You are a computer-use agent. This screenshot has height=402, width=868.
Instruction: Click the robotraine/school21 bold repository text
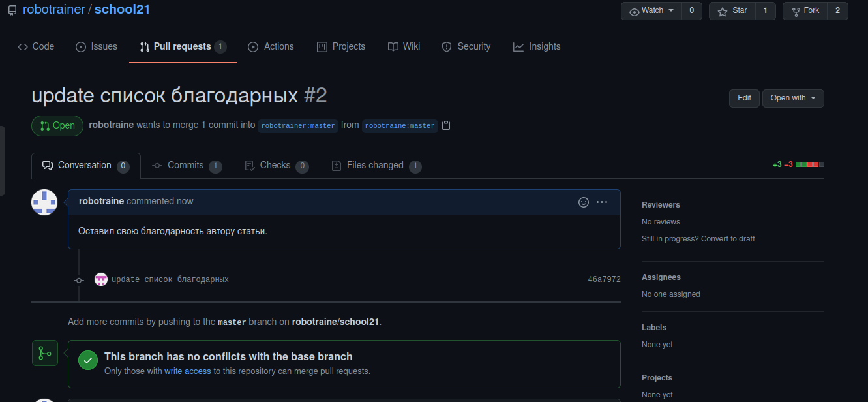[x=335, y=322]
